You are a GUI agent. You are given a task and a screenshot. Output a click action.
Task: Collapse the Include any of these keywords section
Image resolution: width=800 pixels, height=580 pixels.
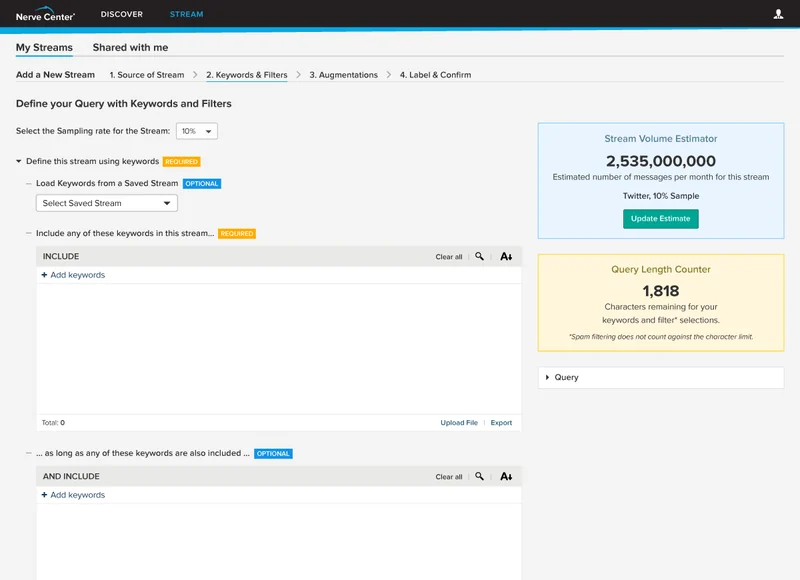pos(29,233)
